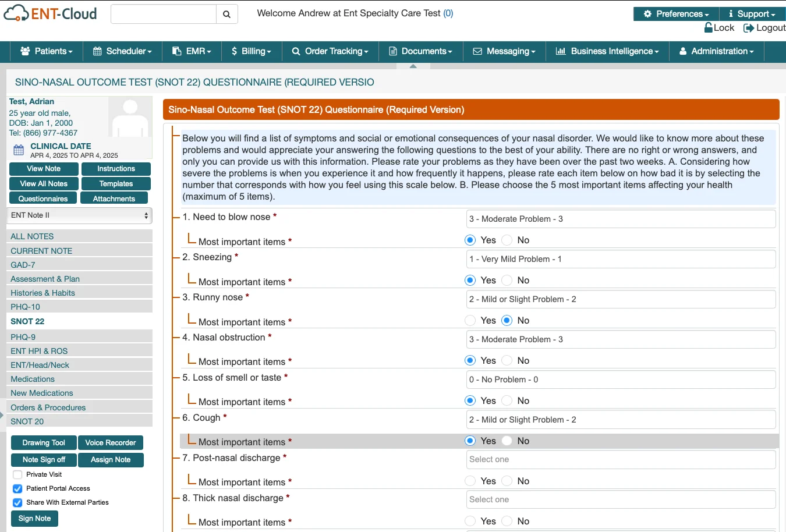The height and width of the screenshot is (532, 786).
Task: Click the top search input field
Action: point(164,15)
